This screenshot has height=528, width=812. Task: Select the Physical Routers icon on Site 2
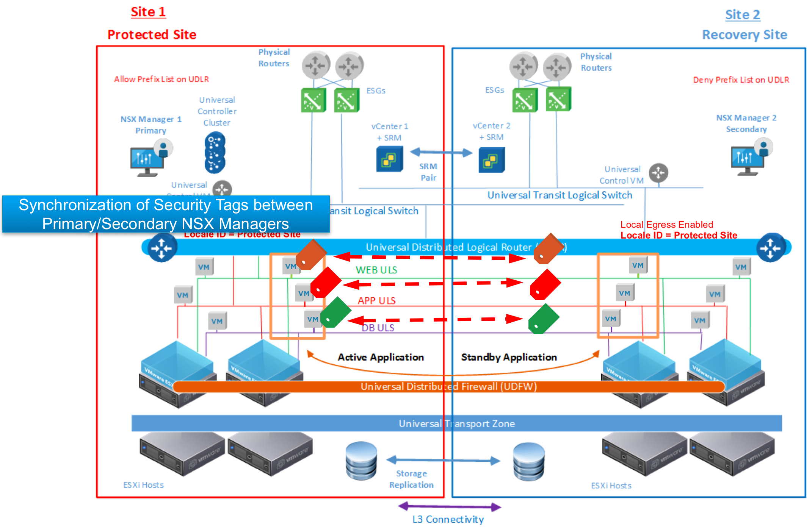539,62
